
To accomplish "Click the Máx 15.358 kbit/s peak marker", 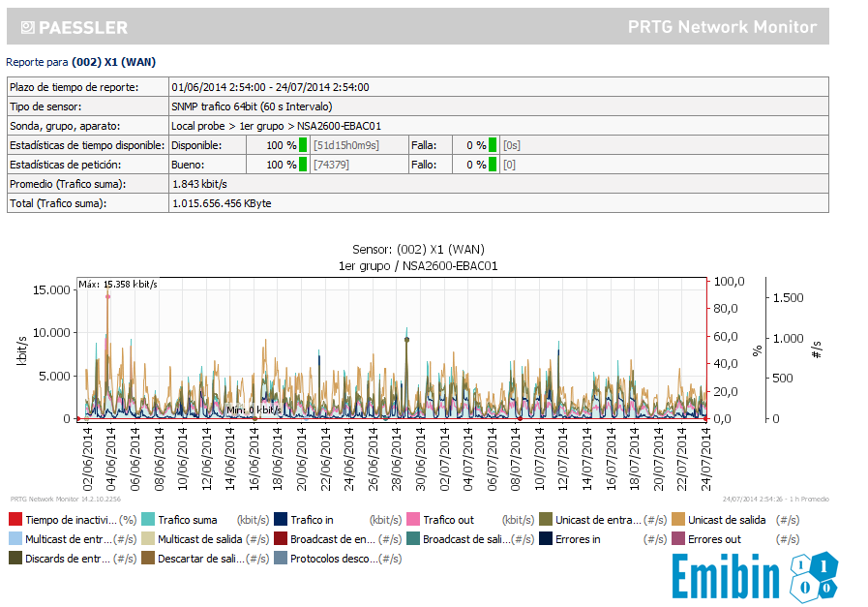I will (107, 295).
